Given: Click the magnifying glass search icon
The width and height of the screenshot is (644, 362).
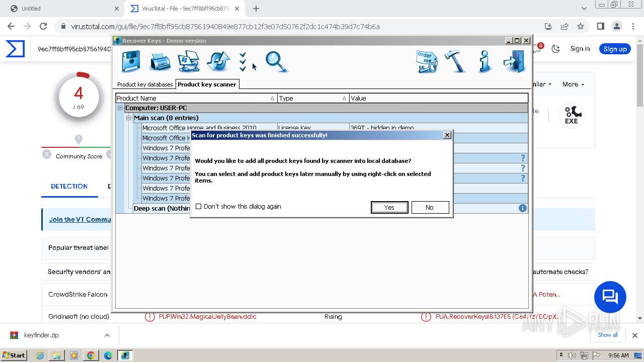Looking at the screenshot, I should 276,62.
